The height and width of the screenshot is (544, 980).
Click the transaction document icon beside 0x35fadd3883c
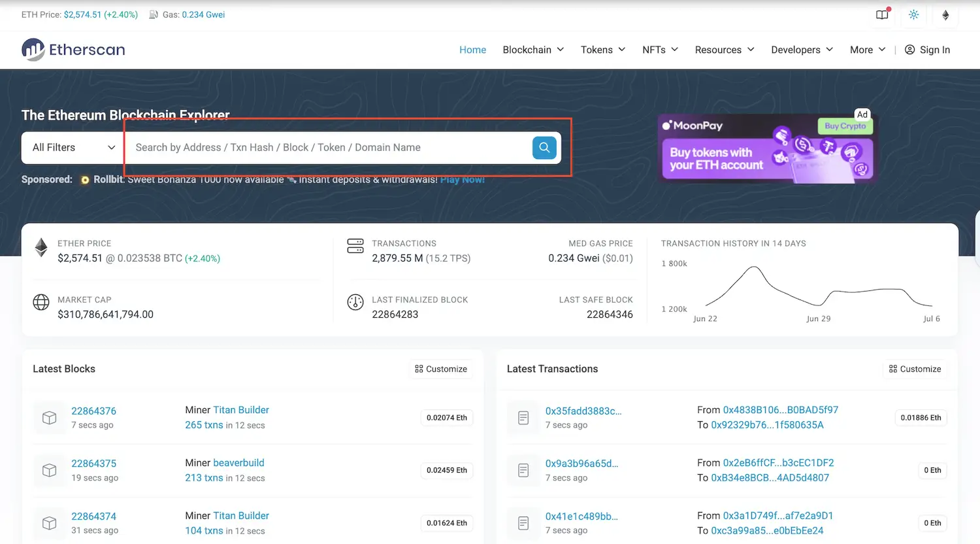[x=523, y=418]
